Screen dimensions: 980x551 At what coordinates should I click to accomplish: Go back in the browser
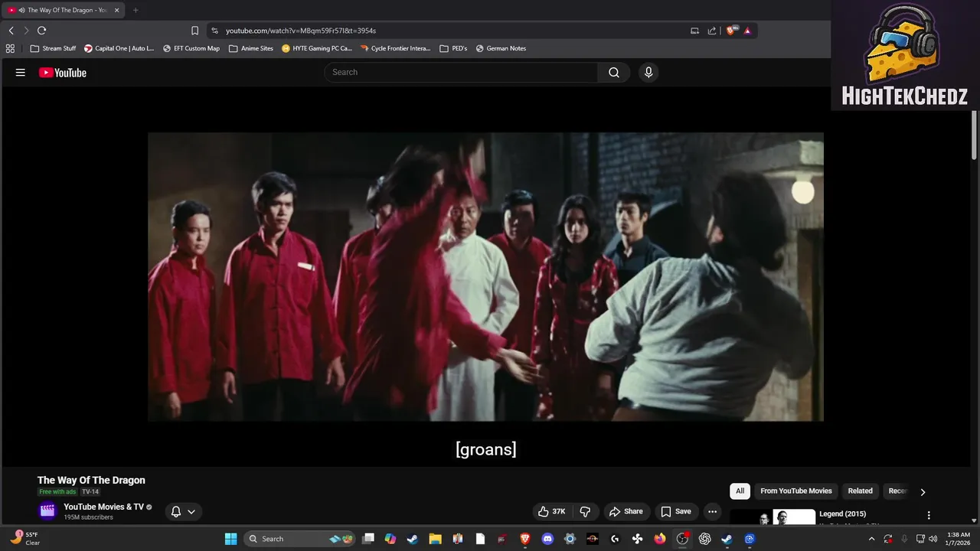(x=11, y=31)
